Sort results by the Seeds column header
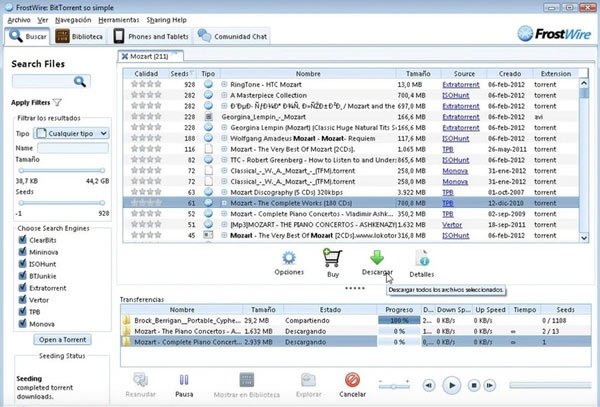This screenshot has width=600, height=407. pyautogui.click(x=182, y=73)
